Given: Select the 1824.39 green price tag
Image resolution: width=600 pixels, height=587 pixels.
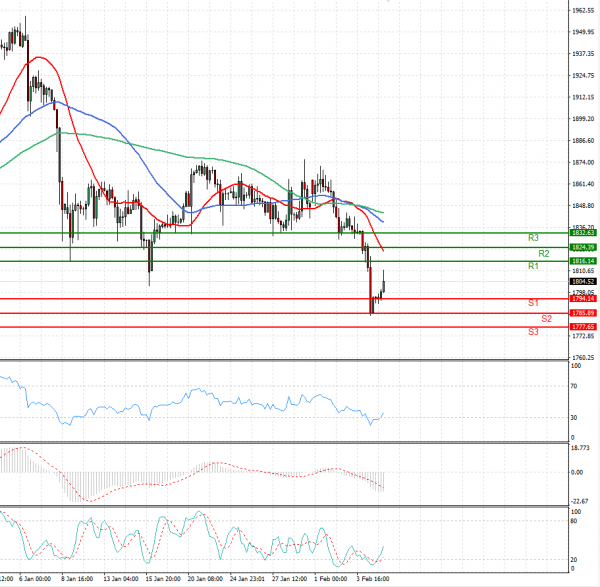Looking at the screenshot, I should pyautogui.click(x=583, y=248).
